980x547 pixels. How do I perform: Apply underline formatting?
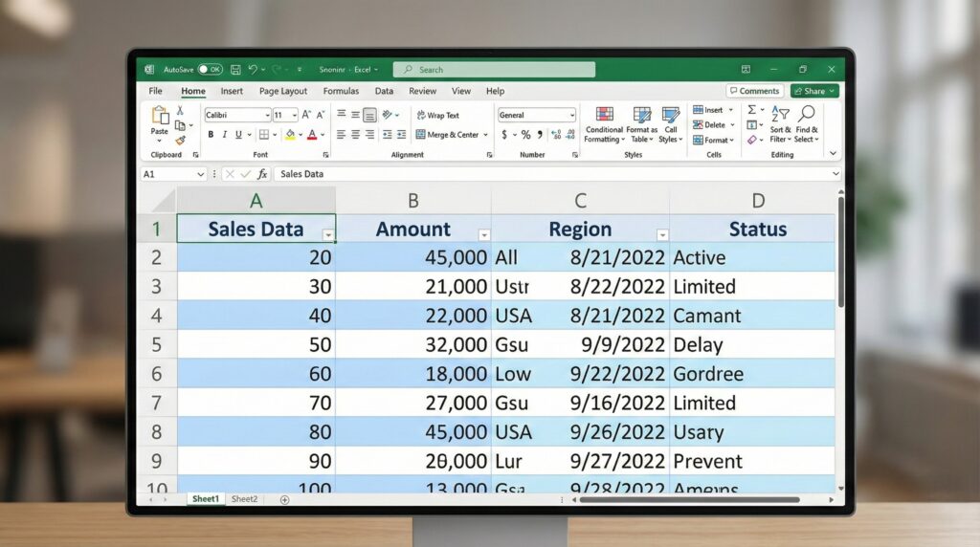click(238, 134)
